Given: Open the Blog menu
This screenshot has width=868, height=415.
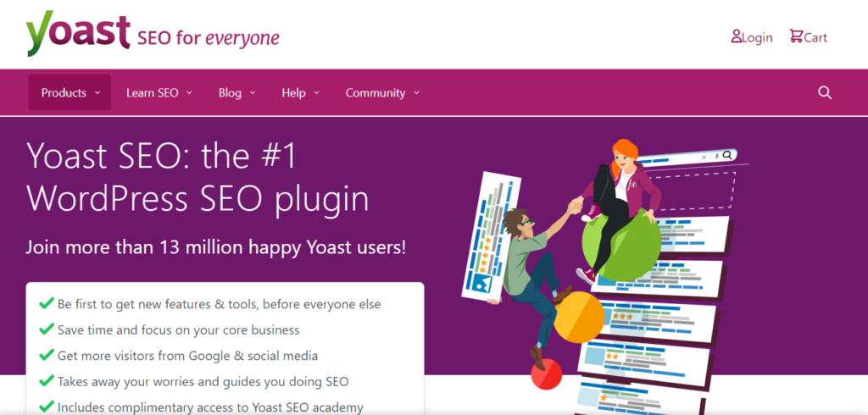Looking at the screenshot, I should 237,93.
